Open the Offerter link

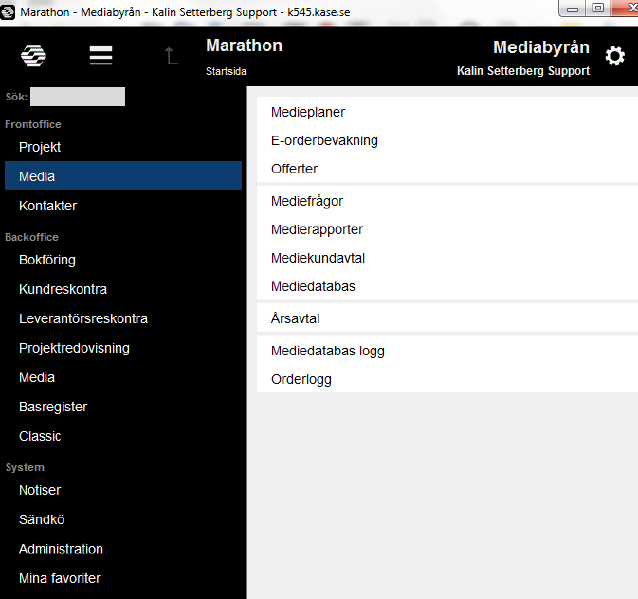[x=295, y=168]
